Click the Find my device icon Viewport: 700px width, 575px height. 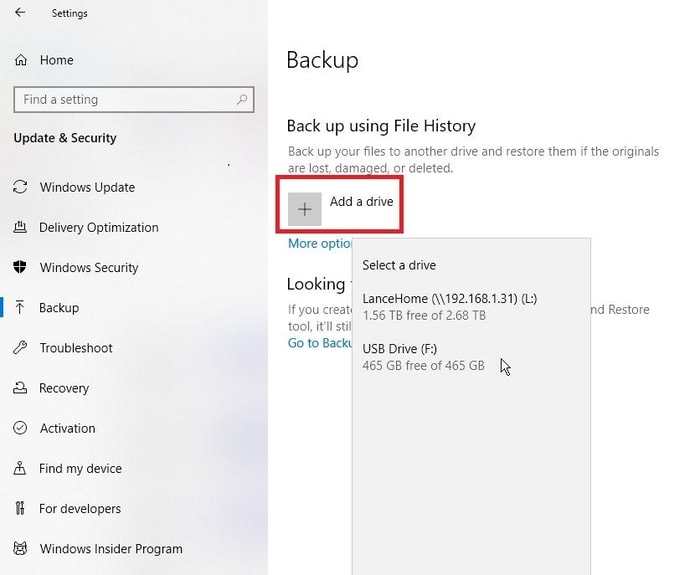point(20,468)
